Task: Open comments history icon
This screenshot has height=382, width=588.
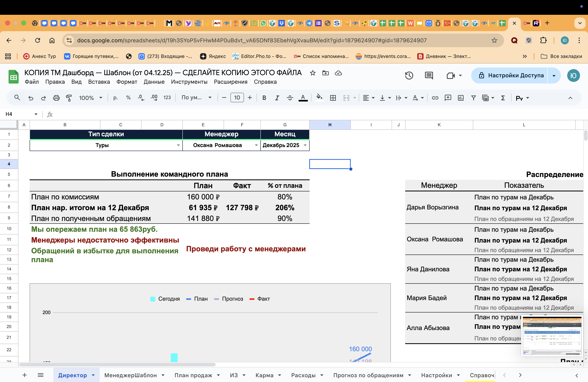Action: click(429, 76)
